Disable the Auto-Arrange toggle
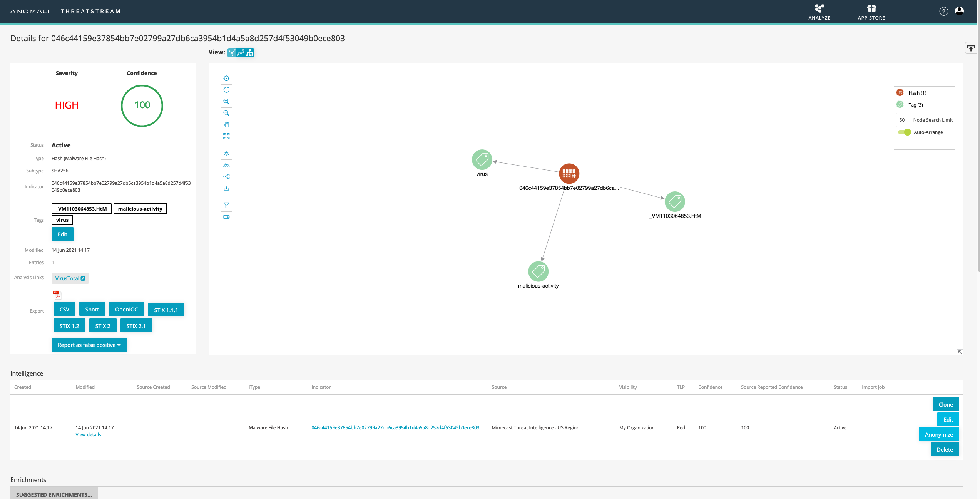 click(x=905, y=132)
